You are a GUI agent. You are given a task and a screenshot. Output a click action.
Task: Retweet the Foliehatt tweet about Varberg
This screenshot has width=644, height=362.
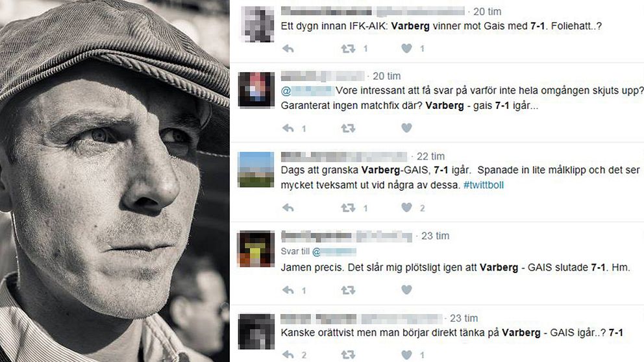348,49
